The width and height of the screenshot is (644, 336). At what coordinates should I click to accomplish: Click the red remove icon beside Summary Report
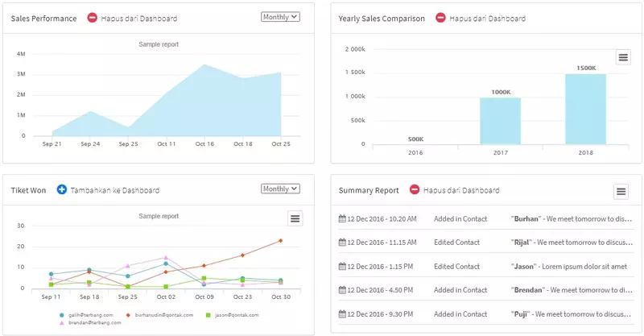click(x=415, y=189)
